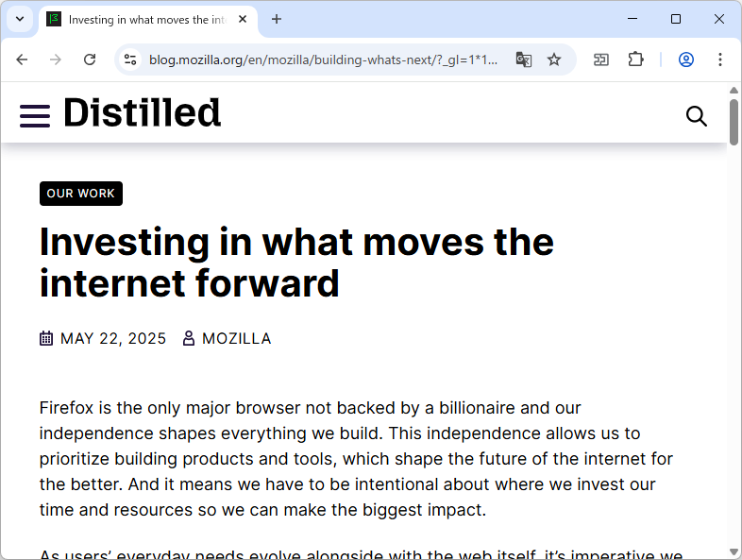Go to the Distilled blog home logo
The height and width of the screenshot is (560, 742).
click(142, 113)
